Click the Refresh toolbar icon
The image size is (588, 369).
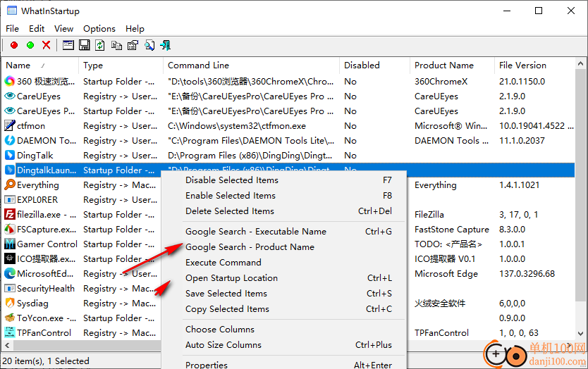pos(100,45)
